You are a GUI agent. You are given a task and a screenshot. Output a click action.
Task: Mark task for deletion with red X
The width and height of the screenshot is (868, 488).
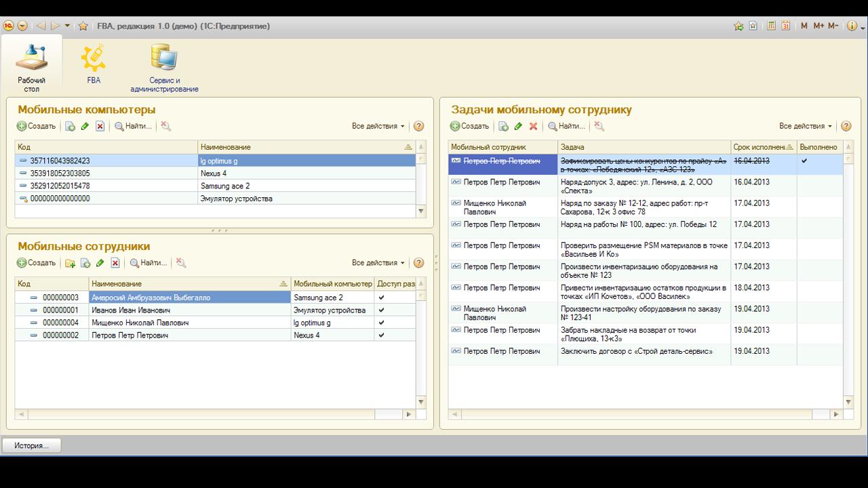tap(533, 126)
